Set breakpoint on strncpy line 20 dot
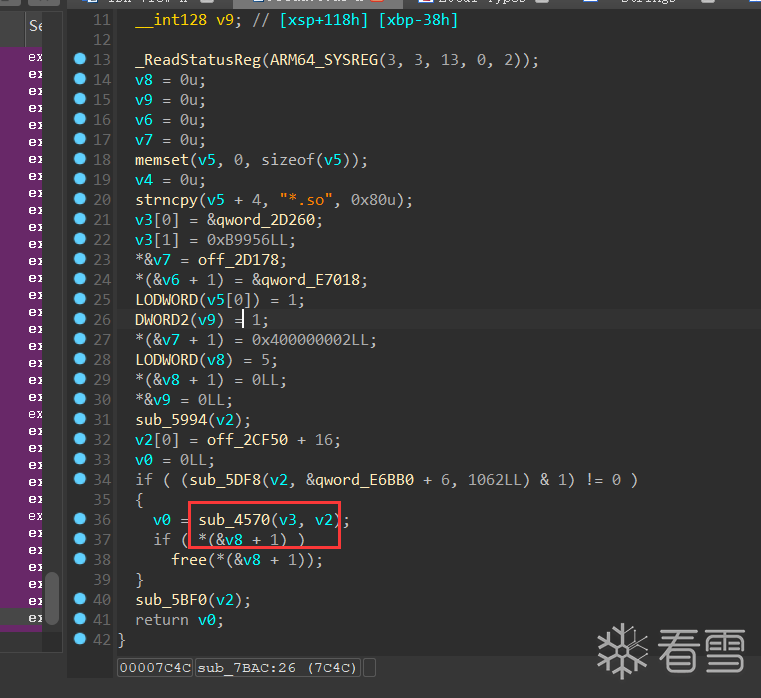Viewport: 761px width, 698px height. point(80,199)
